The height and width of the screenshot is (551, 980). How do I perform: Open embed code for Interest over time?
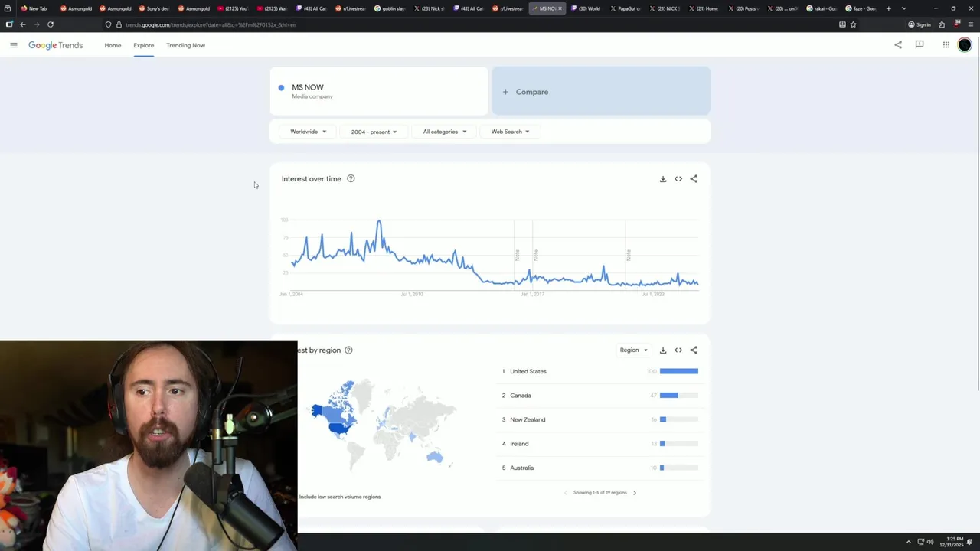point(678,179)
